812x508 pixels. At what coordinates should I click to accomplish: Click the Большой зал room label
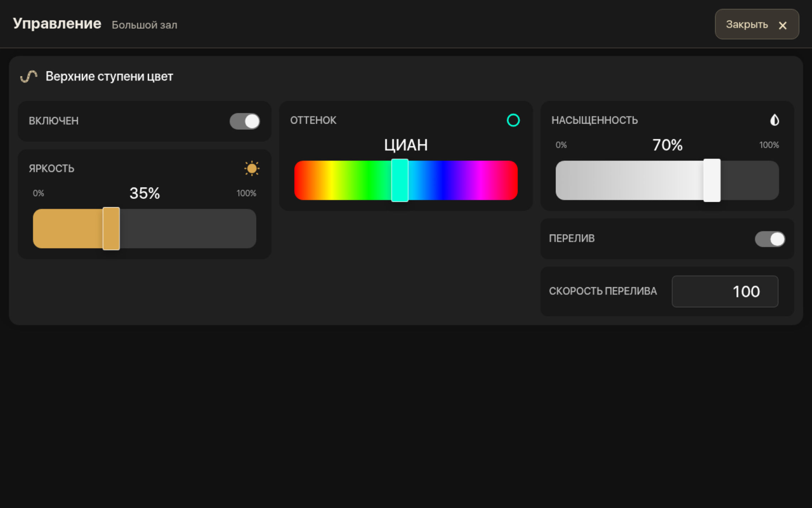point(144,25)
